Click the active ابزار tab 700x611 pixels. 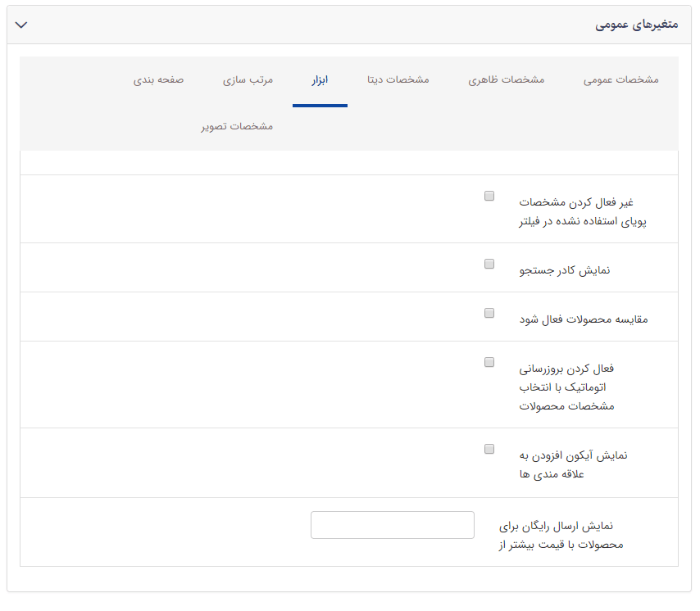(x=320, y=79)
